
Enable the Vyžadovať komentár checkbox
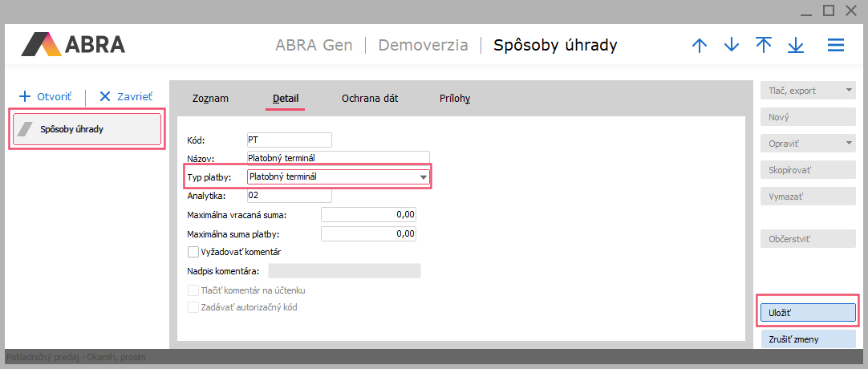193,252
